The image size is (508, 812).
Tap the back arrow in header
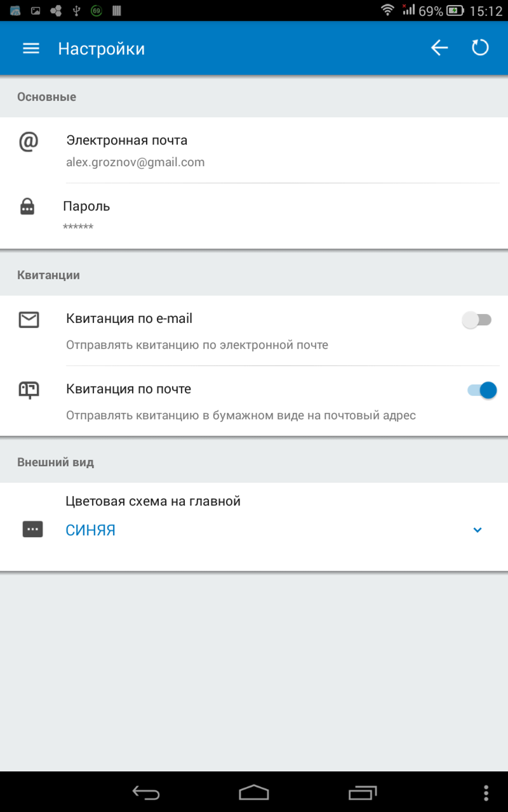pos(439,48)
